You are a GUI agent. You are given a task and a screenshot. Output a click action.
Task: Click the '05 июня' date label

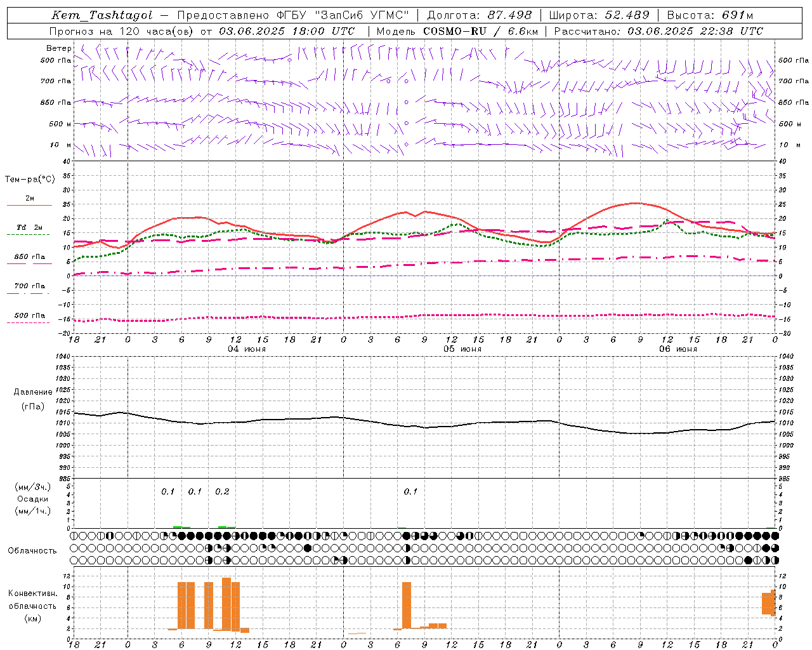click(x=462, y=349)
